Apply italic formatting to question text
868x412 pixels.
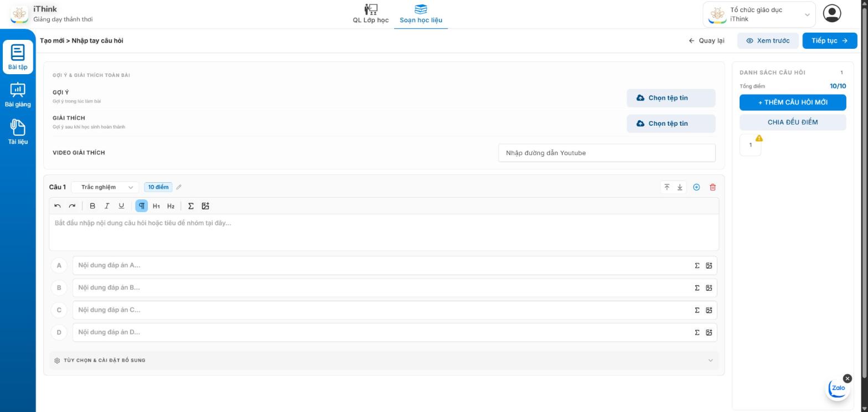[107, 206]
